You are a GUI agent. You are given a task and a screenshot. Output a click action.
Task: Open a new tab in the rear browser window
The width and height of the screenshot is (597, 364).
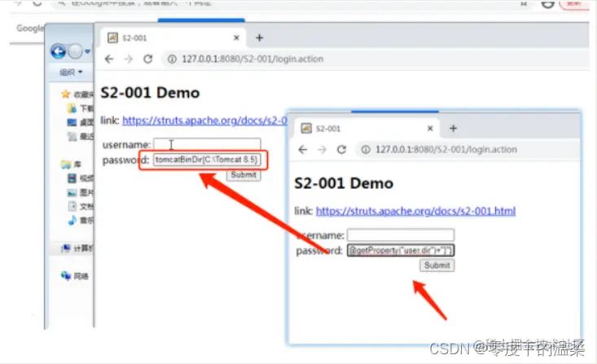259,37
